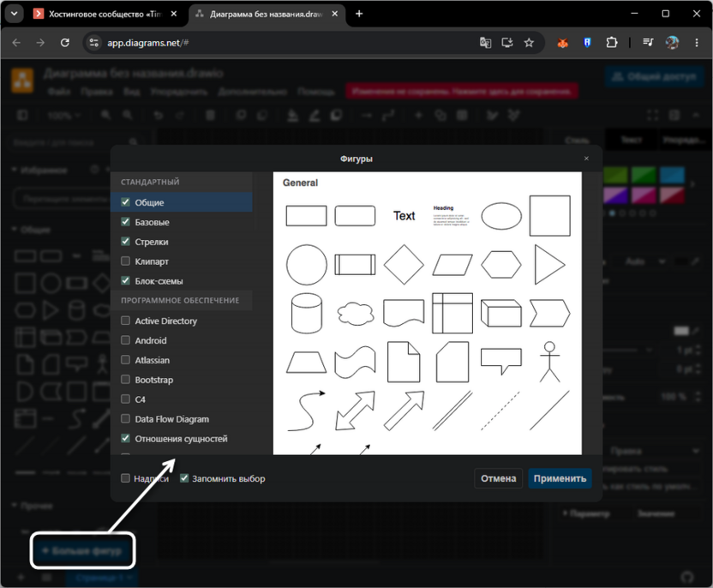This screenshot has width=713, height=588.
Task: Open the Файл menu in draw.io
Action: [x=58, y=92]
